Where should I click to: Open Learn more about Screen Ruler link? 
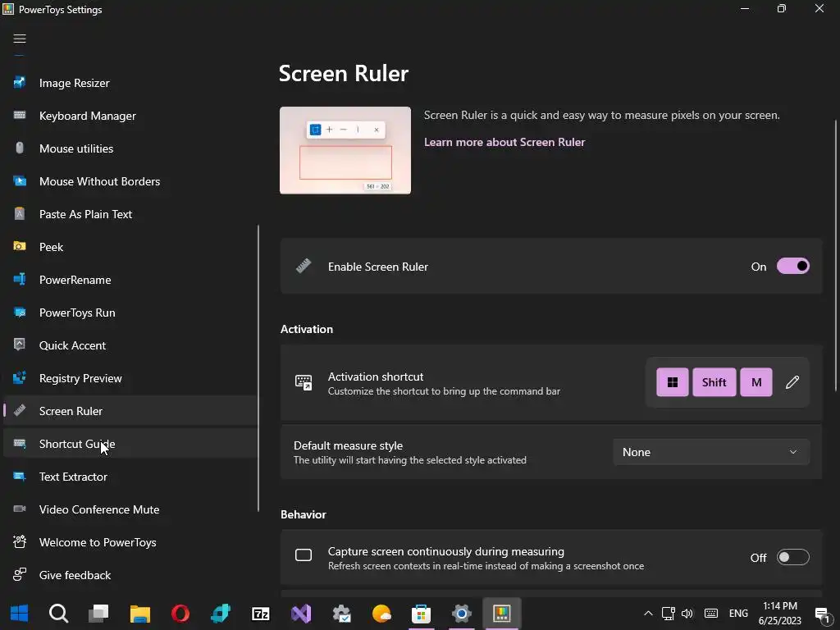coord(504,142)
